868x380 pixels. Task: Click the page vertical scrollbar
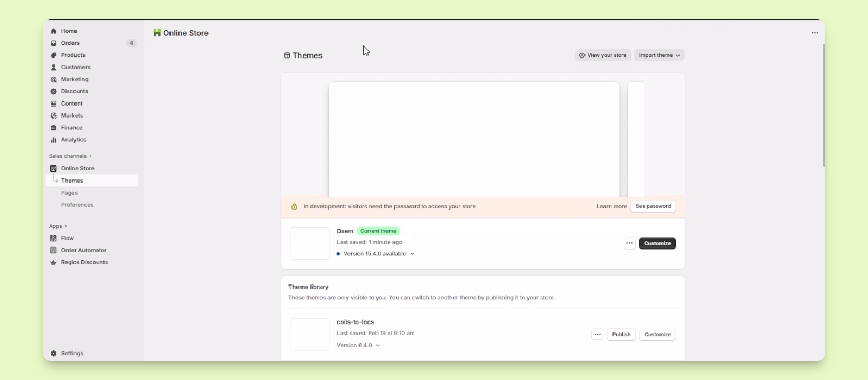pyautogui.click(x=824, y=106)
